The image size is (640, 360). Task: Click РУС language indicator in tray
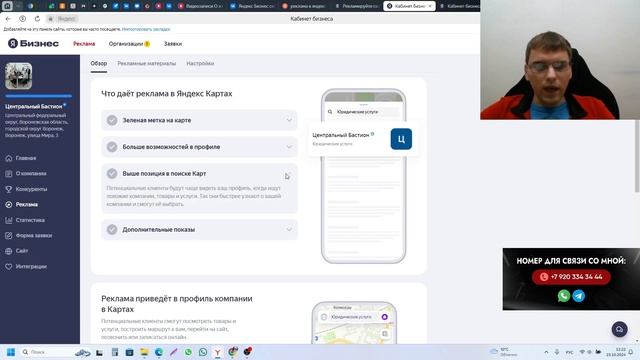pos(569,352)
